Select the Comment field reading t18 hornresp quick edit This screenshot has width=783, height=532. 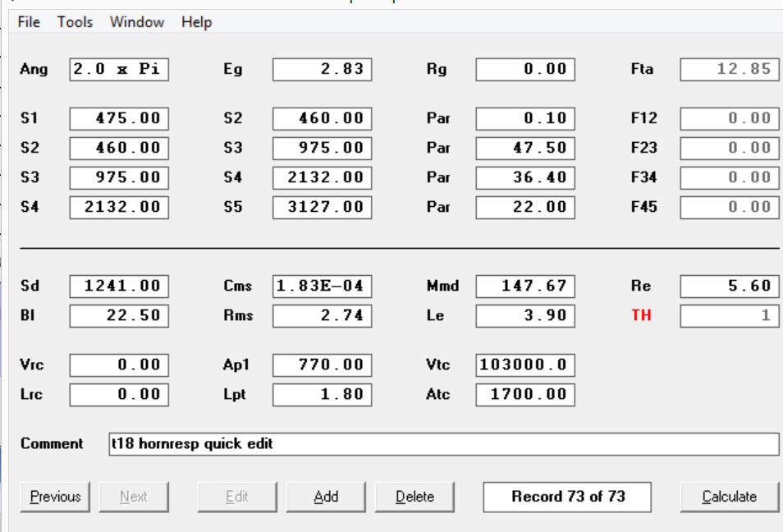click(444, 444)
